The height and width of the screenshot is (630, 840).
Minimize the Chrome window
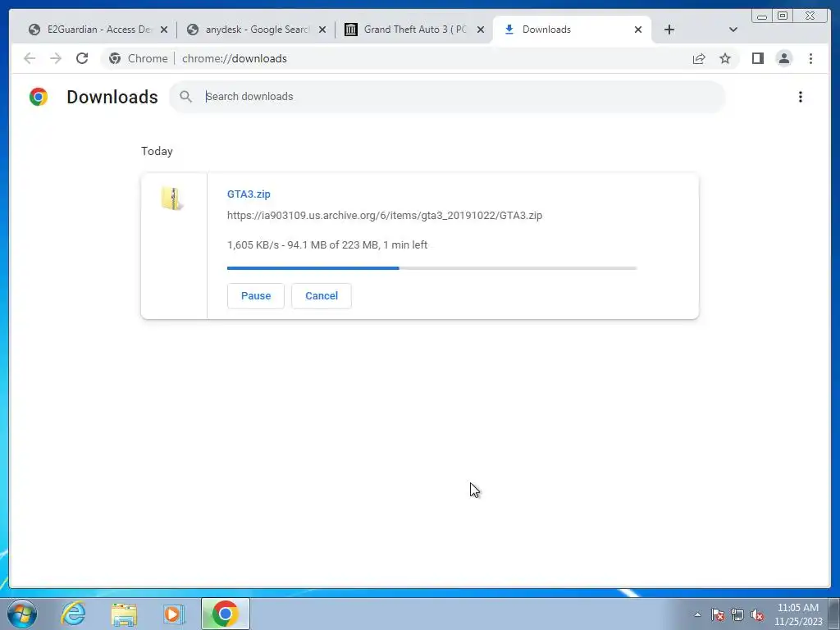pyautogui.click(x=762, y=16)
